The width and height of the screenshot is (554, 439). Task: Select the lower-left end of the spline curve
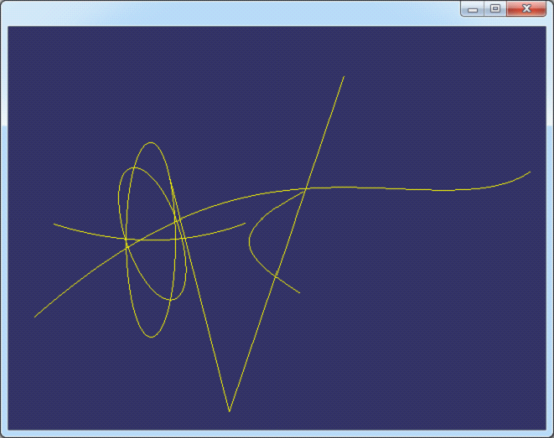pyautogui.click(x=35, y=317)
